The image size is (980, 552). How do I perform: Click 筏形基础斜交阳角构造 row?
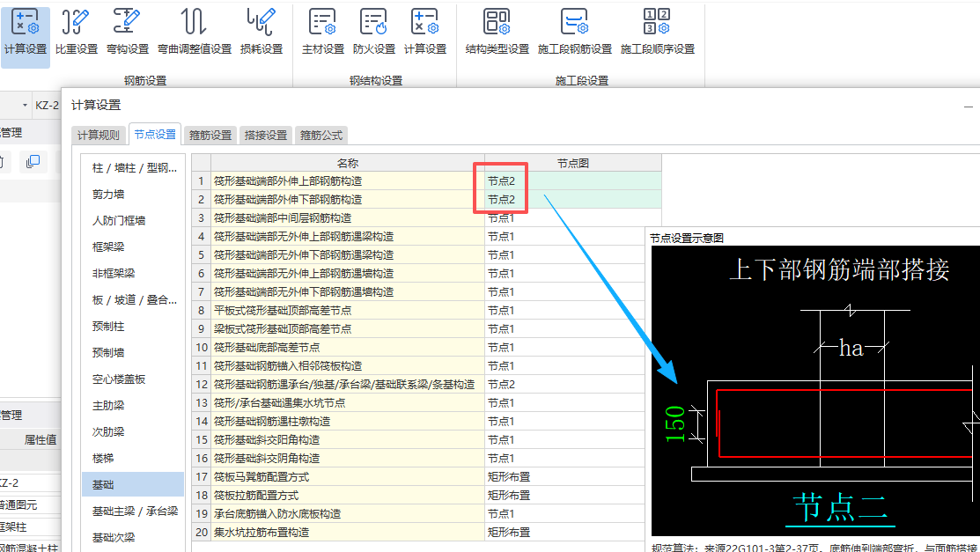[x=348, y=439]
